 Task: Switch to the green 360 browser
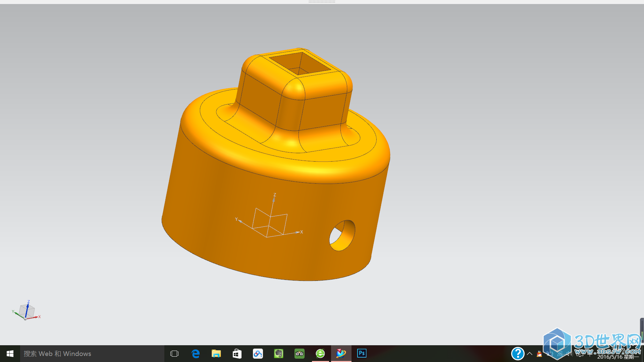[320, 354]
